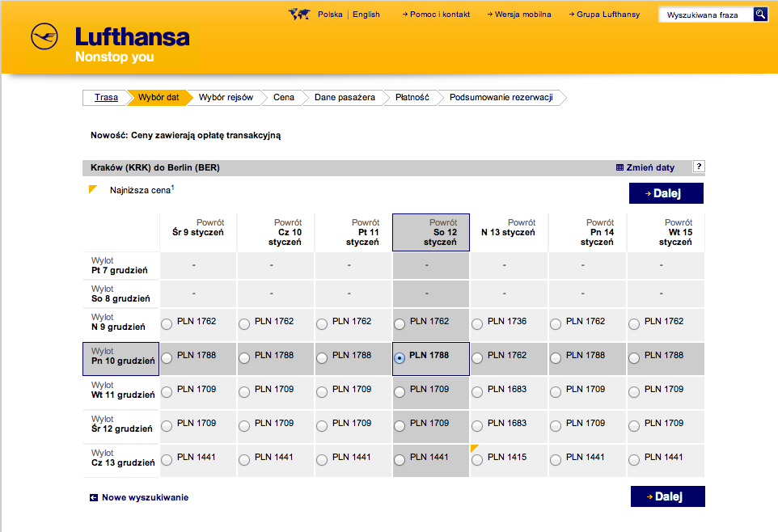
Task: Select the Dane pasażera step
Action: coord(345,97)
